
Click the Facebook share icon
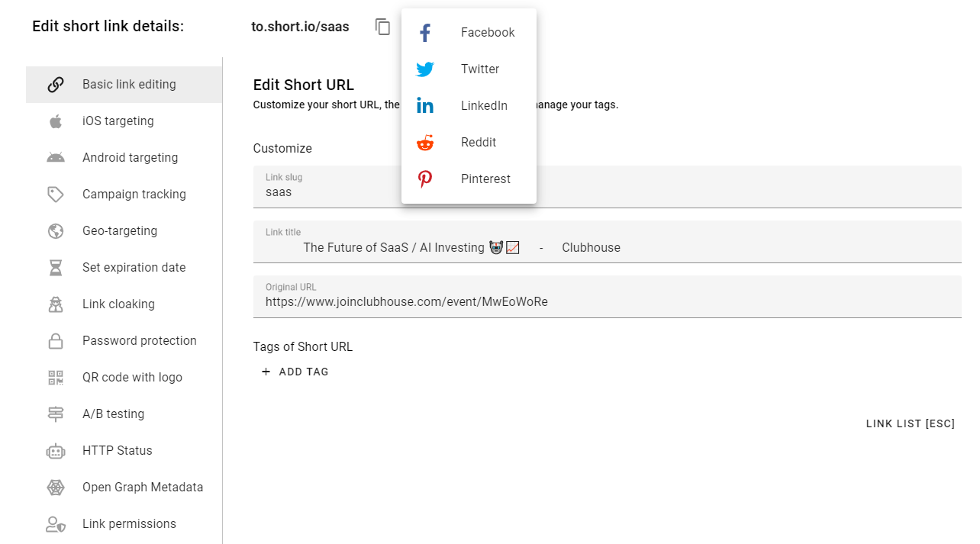[425, 33]
